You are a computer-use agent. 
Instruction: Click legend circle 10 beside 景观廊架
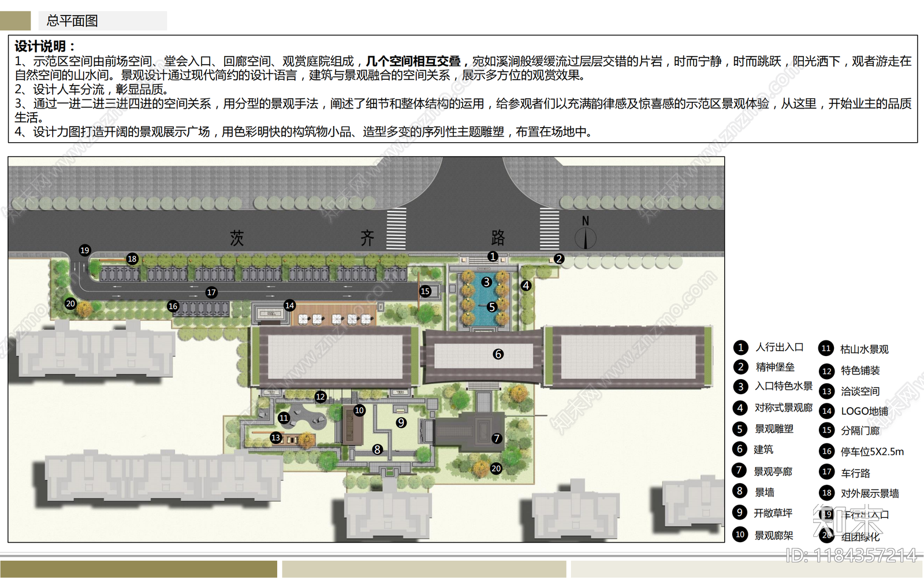[x=740, y=535]
